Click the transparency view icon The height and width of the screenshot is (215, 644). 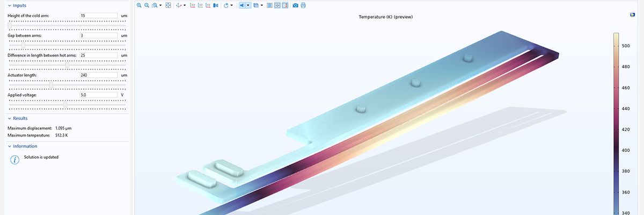coord(256,5)
